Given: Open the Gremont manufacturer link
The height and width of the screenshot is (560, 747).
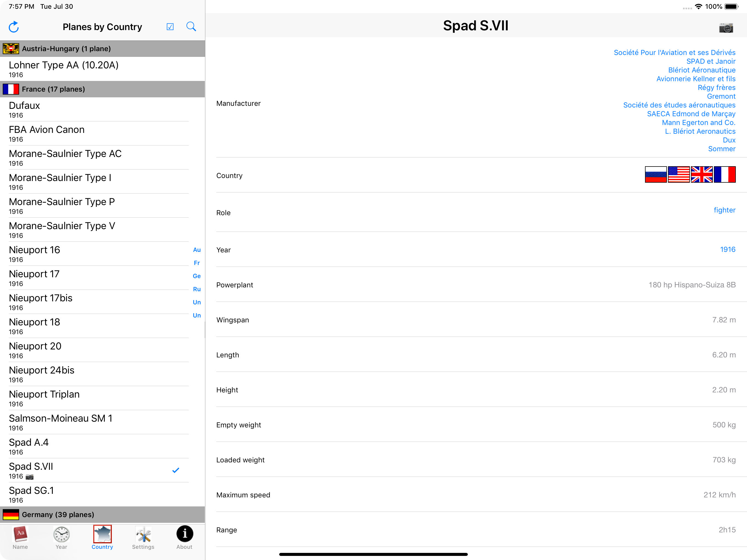Looking at the screenshot, I should pyautogui.click(x=721, y=96).
